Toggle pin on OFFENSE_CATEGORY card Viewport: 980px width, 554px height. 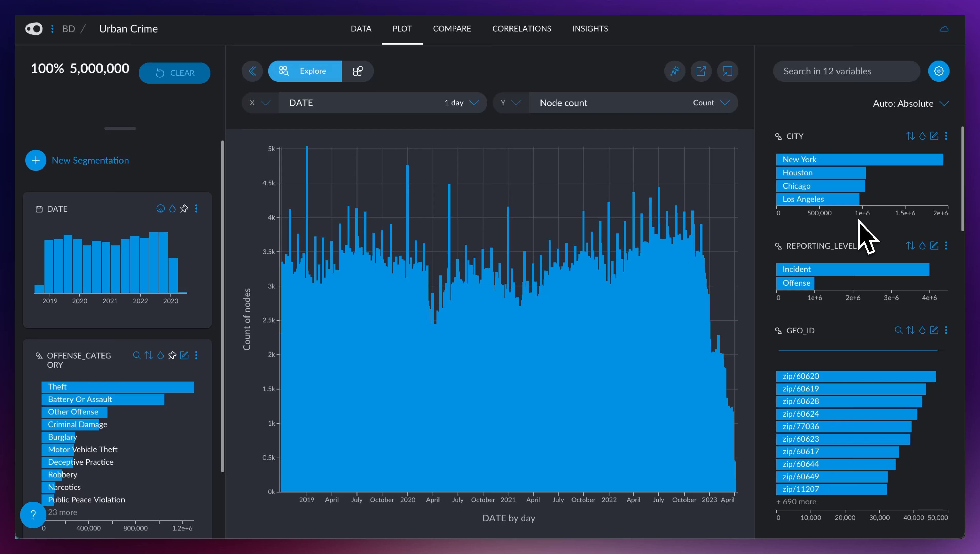coord(172,355)
